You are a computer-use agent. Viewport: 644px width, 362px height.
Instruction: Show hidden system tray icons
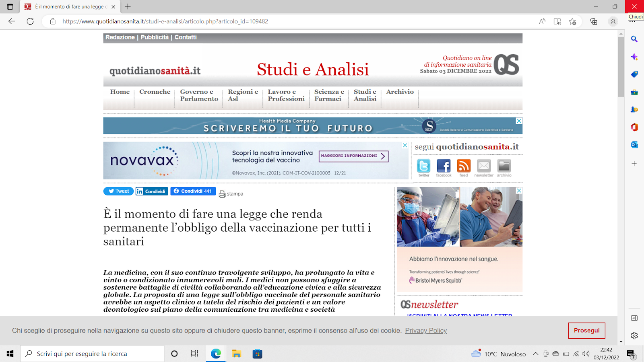tap(535, 354)
